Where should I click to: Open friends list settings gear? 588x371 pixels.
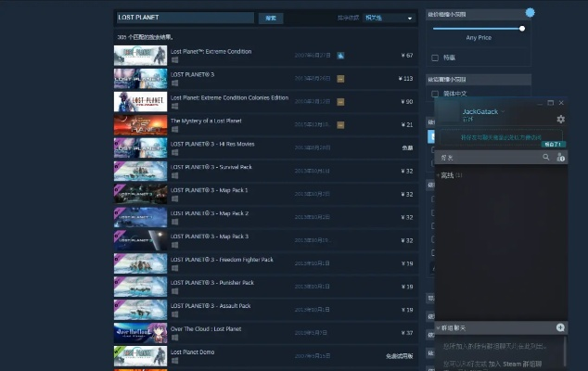(560, 119)
